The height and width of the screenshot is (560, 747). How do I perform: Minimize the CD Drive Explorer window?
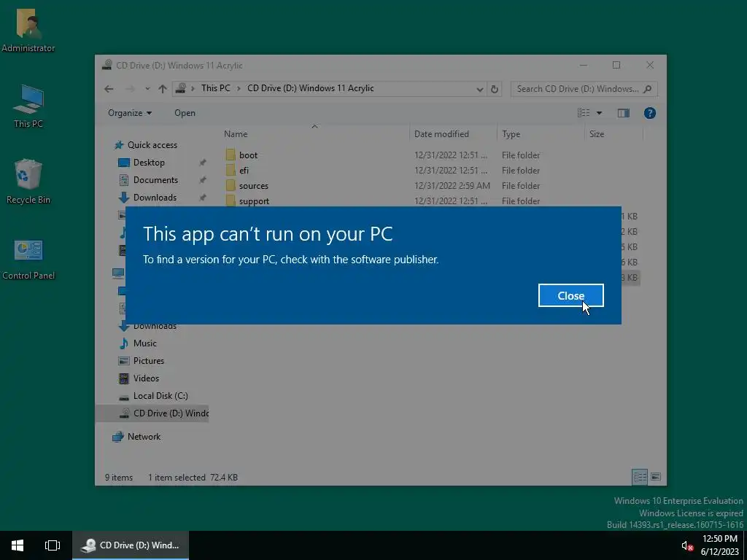click(x=584, y=65)
